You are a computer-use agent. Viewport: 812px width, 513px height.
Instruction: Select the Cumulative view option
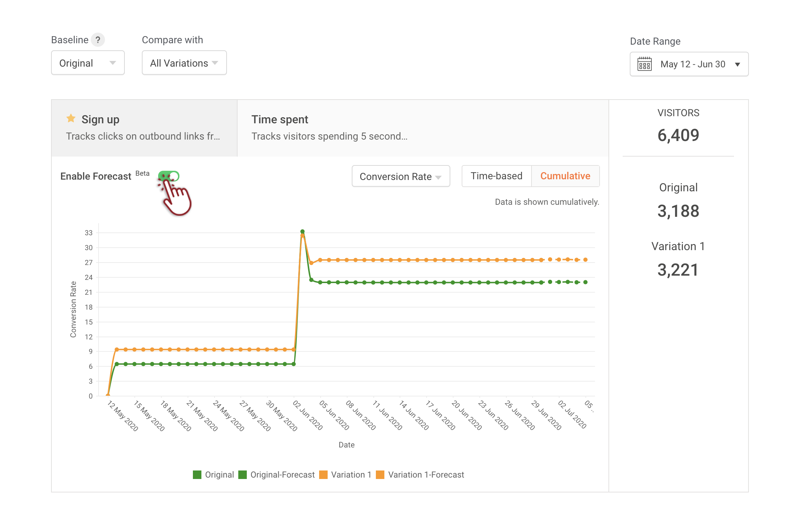[565, 176]
